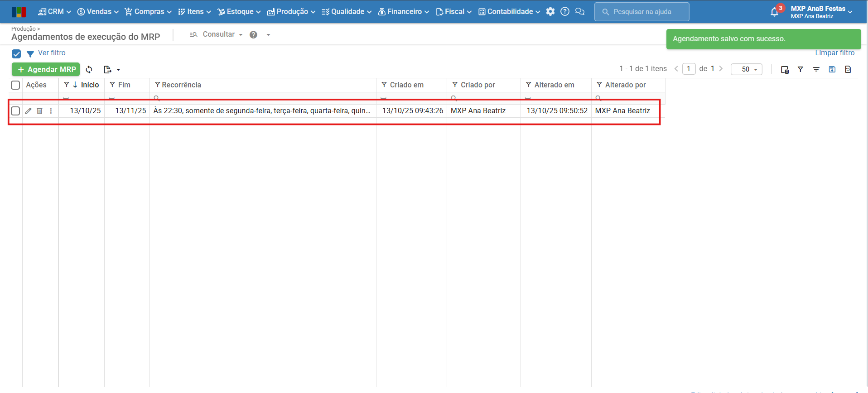Open the export options dropdown

click(112, 69)
